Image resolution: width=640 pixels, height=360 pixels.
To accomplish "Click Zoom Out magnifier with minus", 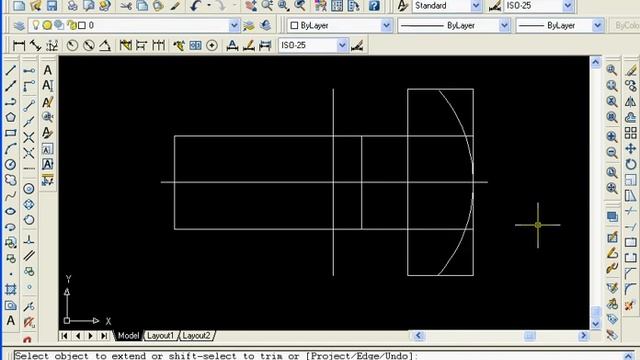I will [x=612, y=153].
